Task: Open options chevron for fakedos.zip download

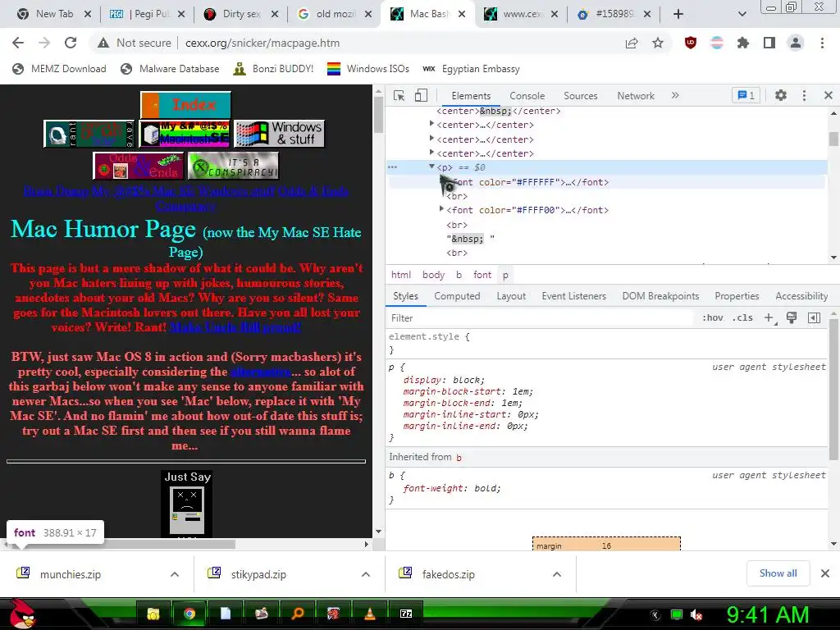Action: click(x=557, y=574)
